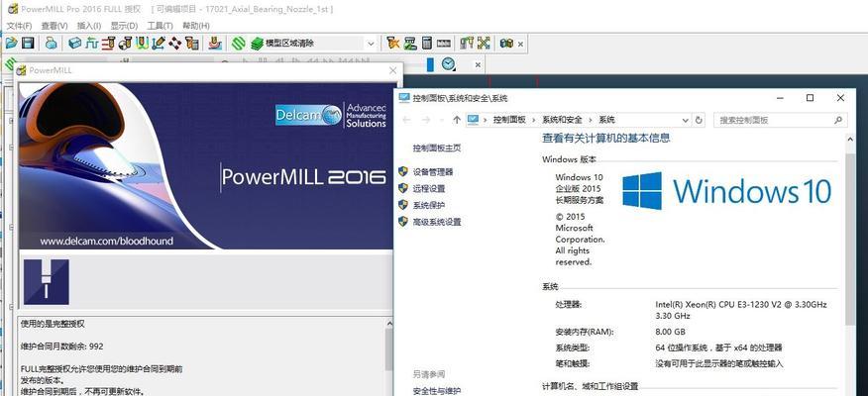Go forward in the System window
This screenshot has height=396, width=868.
(426, 120)
